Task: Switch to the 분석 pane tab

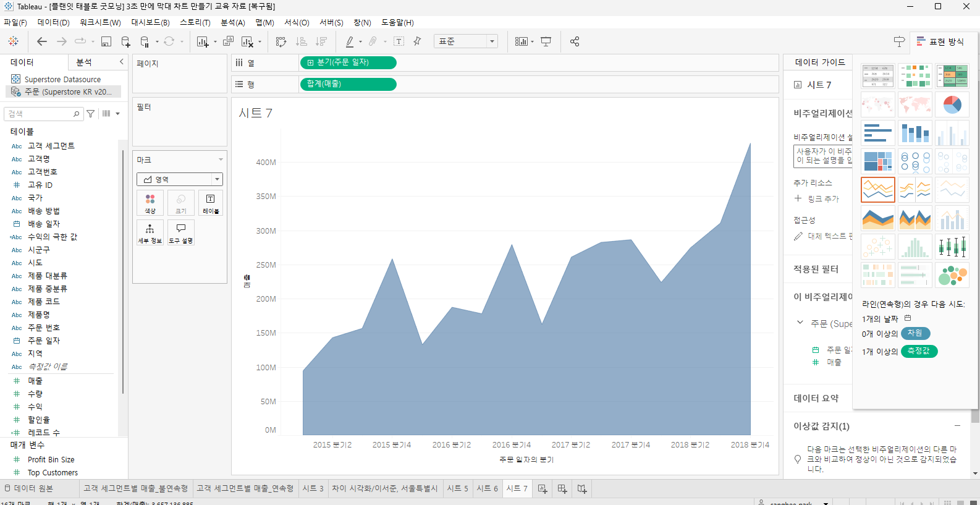Action: click(x=84, y=62)
